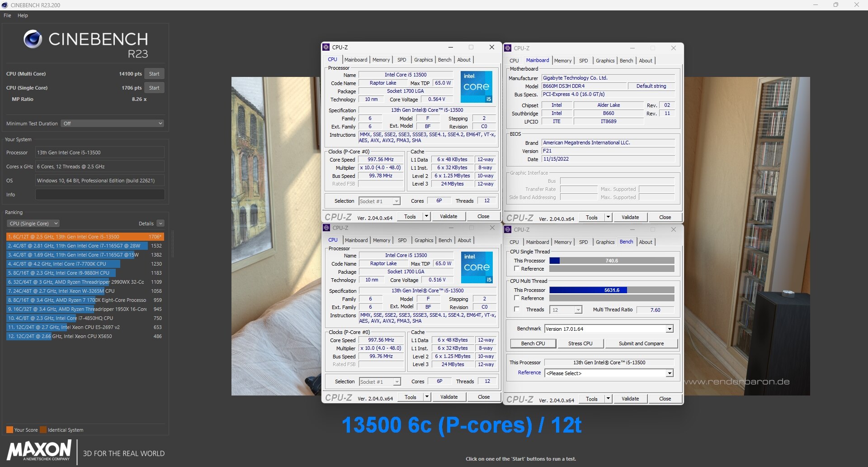The width and height of the screenshot is (868, 467).
Task: Click Submit and Compare button
Action: tap(641, 343)
